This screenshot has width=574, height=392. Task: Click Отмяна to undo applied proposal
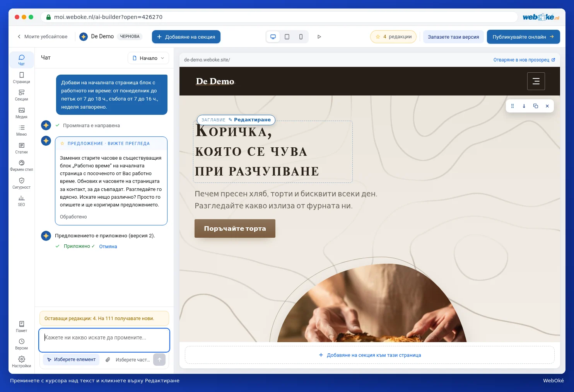(108, 247)
